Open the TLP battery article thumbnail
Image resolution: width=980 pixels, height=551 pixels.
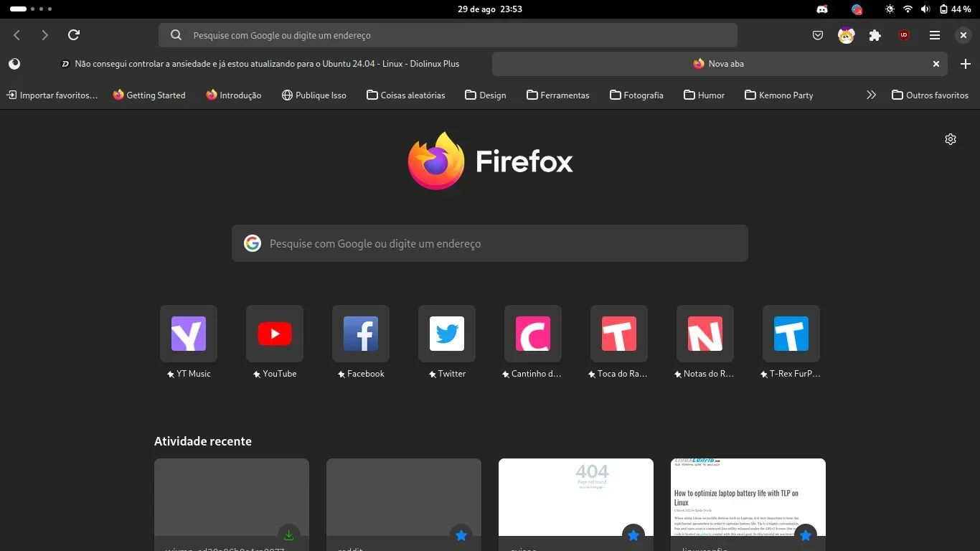[x=748, y=498]
